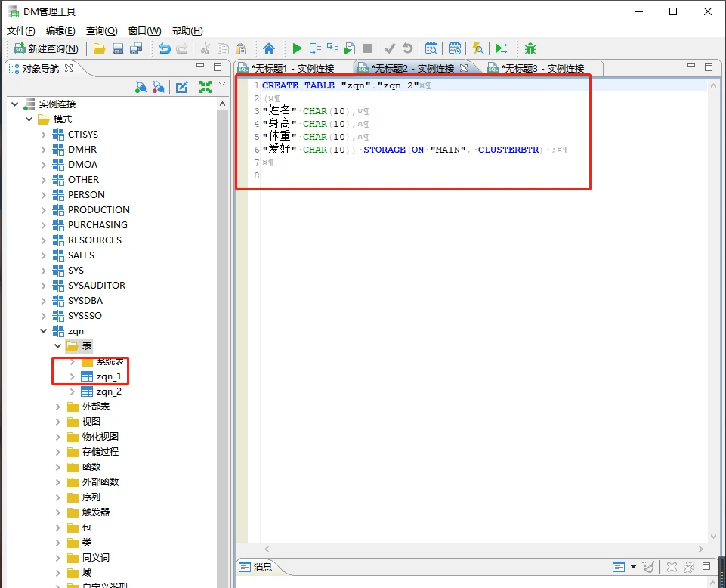Maximize the object navigator panel
This screenshot has width=726, height=588.
tap(218, 67)
